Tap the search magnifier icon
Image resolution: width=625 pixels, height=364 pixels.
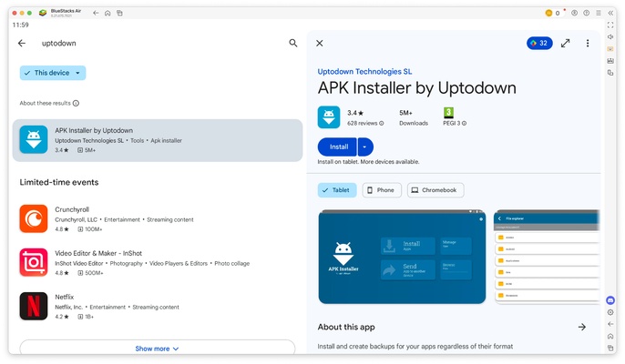(293, 43)
